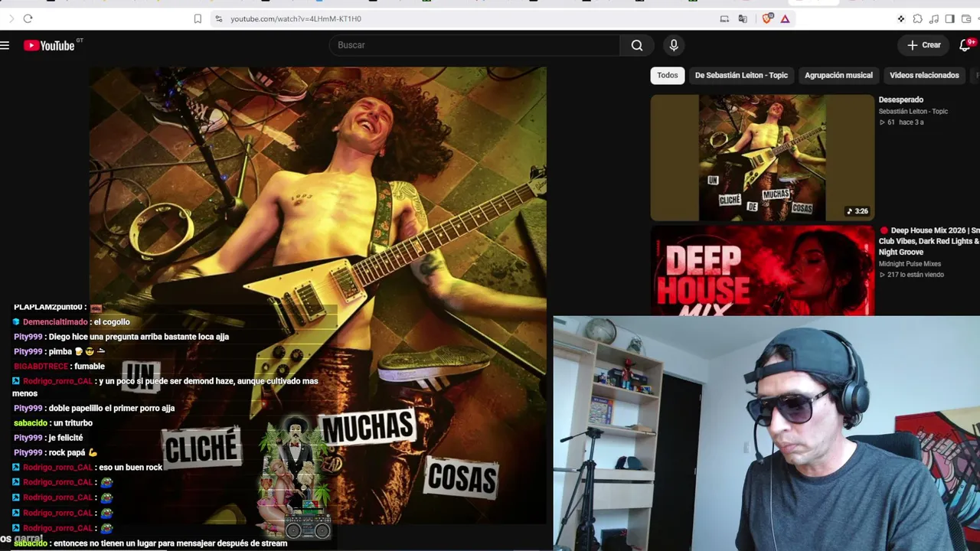Click the Buscar search field
The height and width of the screenshot is (551, 980).
coord(475,45)
